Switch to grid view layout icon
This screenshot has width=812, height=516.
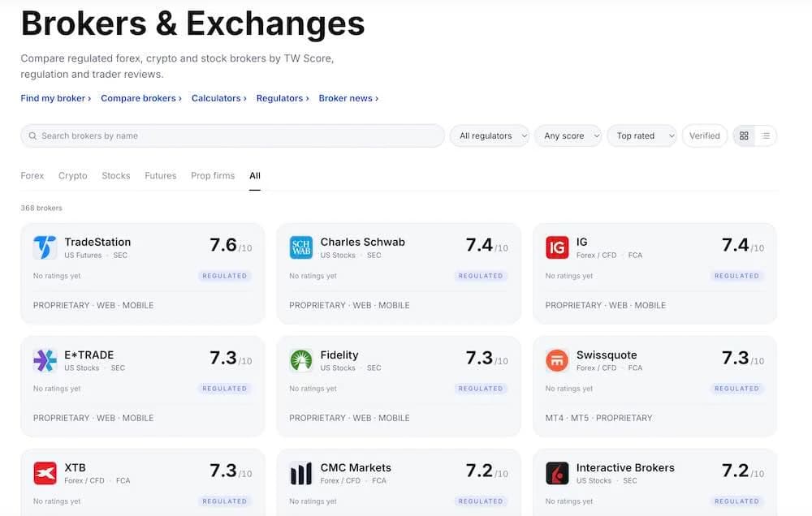[x=744, y=135]
